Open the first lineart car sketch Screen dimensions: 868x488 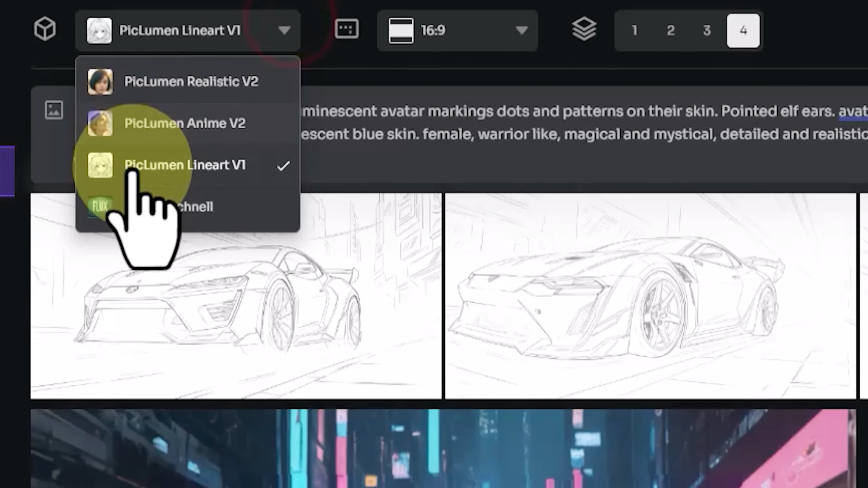click(236, 296)
